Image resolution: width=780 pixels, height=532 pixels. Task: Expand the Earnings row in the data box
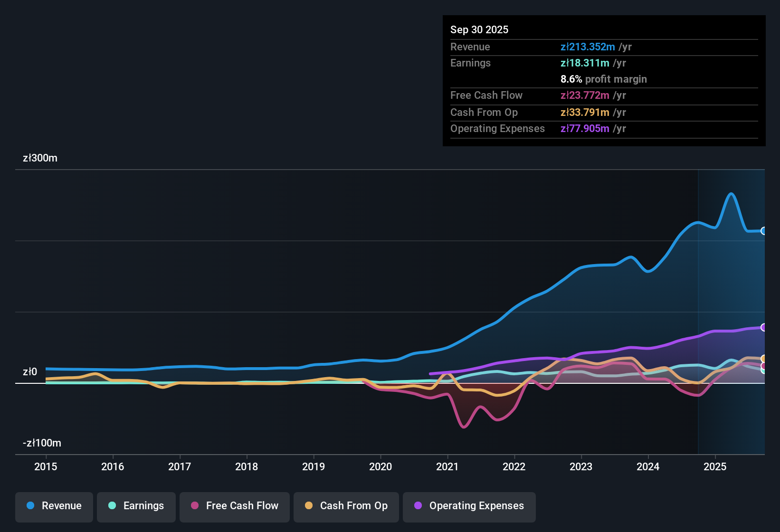click(470, 63)
